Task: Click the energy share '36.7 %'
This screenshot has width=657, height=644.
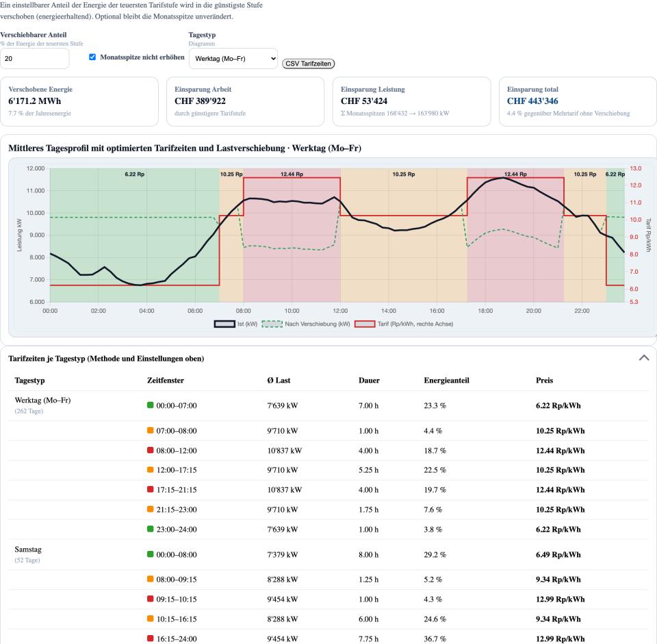Action: coord(435,639)
